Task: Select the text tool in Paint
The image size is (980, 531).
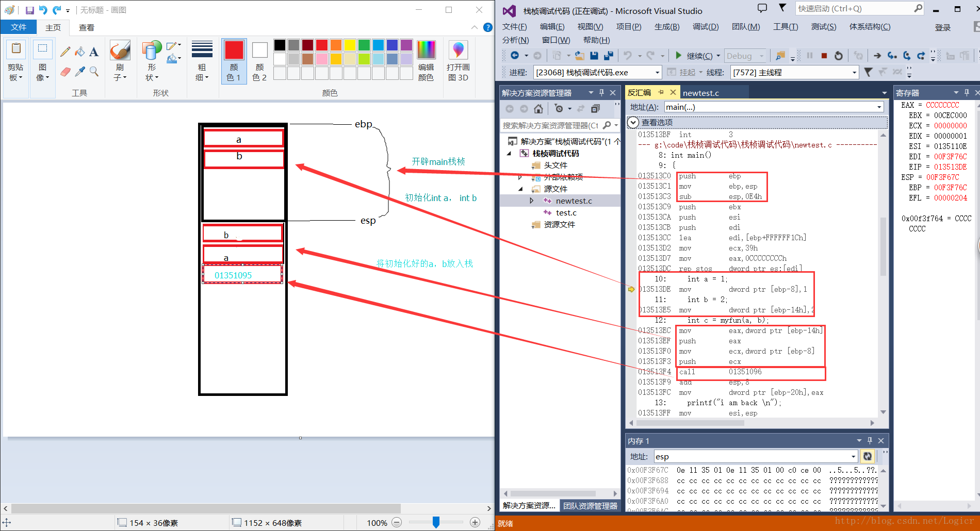Action: click(94, 52)
